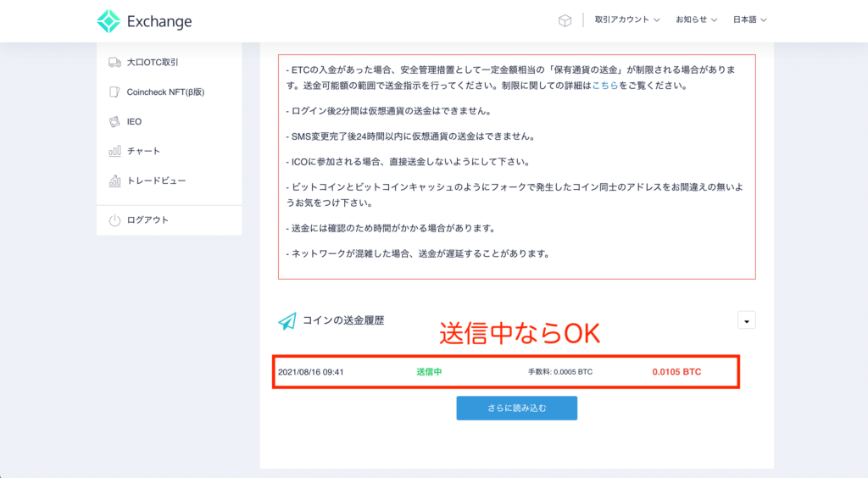Click the ネットワークが混雑した場合 notice line
The height and width of the screenshot is (478, 868).
coord(418,254)
